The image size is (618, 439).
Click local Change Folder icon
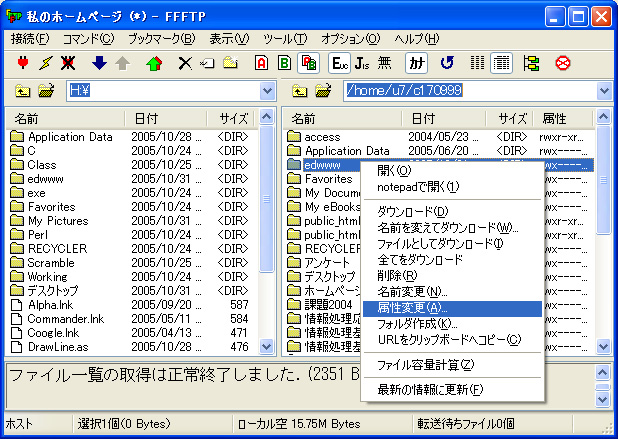click(x=46, y=91)
